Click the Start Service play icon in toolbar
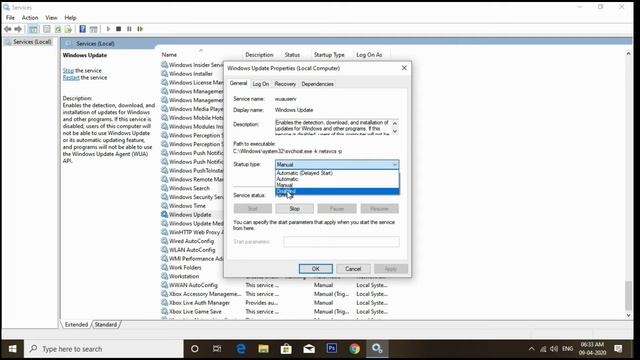The height and width of the screenshot is (360, 640). (x=108, y=29)
